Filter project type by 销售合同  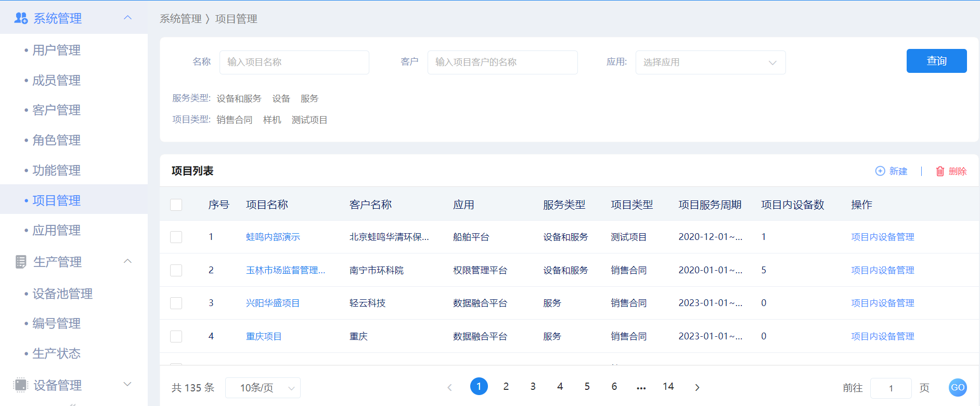[x=235, y=120]
